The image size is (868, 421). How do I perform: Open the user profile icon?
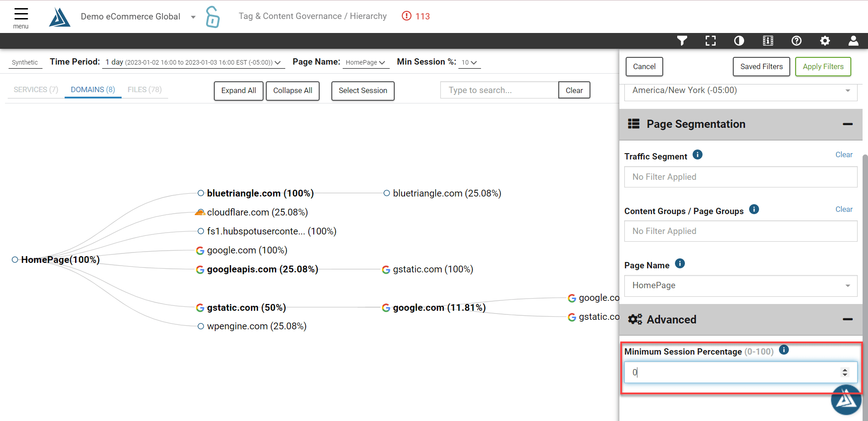[x=853, y=41]
